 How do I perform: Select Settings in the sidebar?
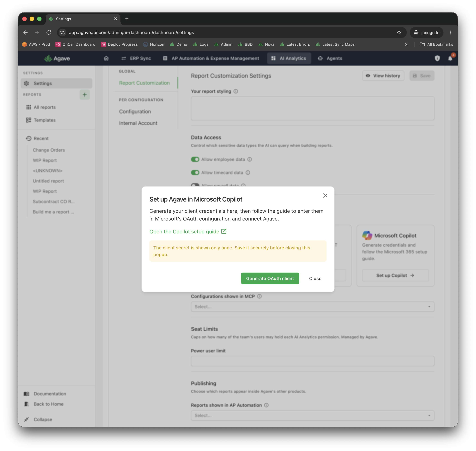click(56, 83)
